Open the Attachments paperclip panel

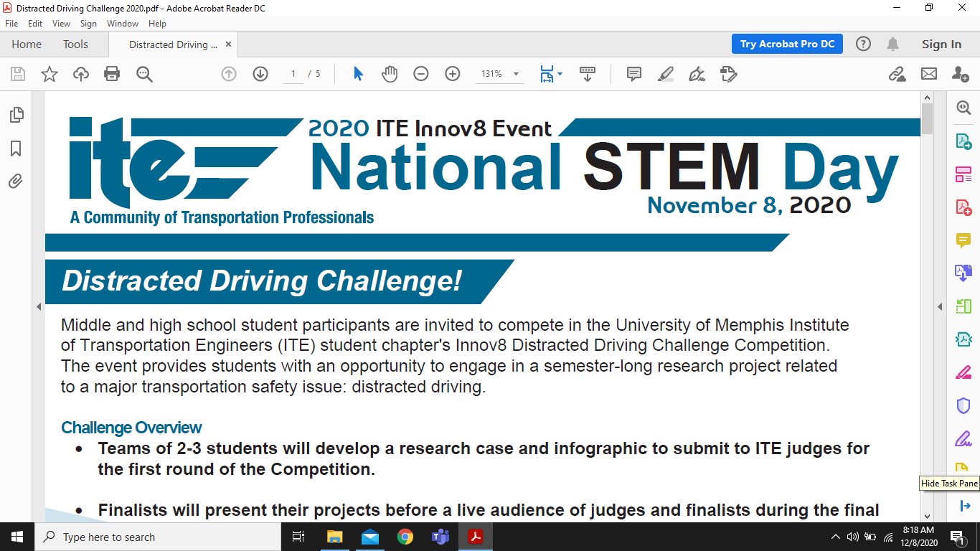[x=16, y=182]
